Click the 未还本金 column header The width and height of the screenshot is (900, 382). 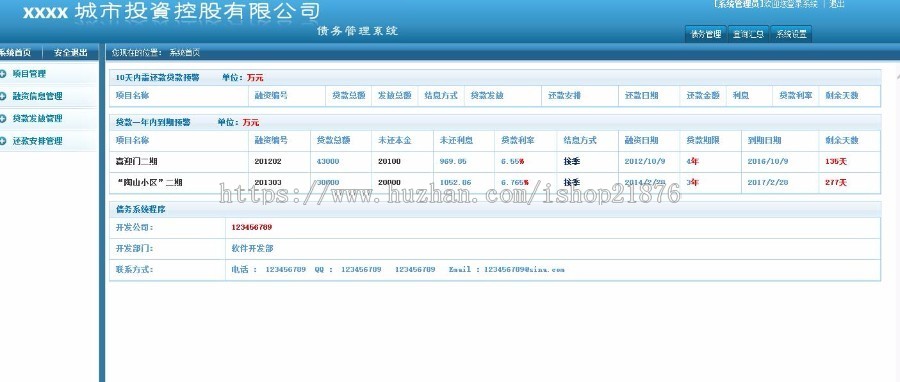pos(395,140)
